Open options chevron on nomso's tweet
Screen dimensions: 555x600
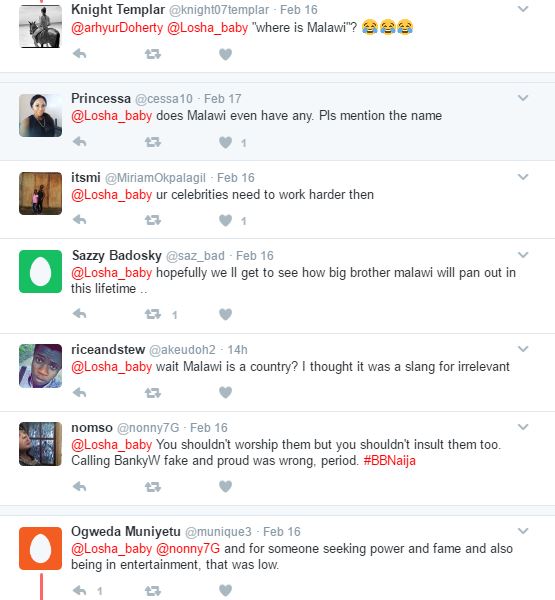[x=523, y=427]
